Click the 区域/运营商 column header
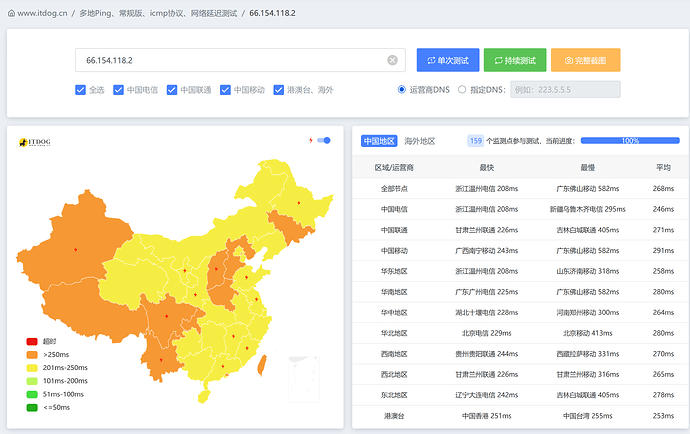 click(x=394, y=167)
